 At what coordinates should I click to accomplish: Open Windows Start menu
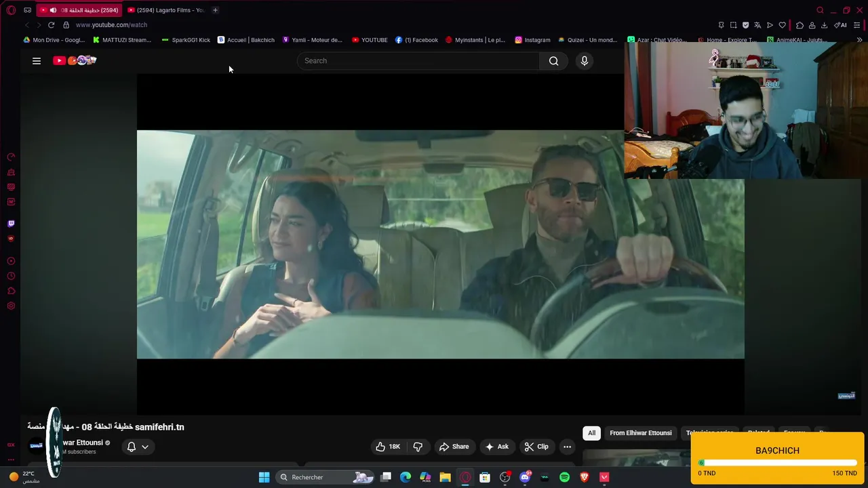264,477
